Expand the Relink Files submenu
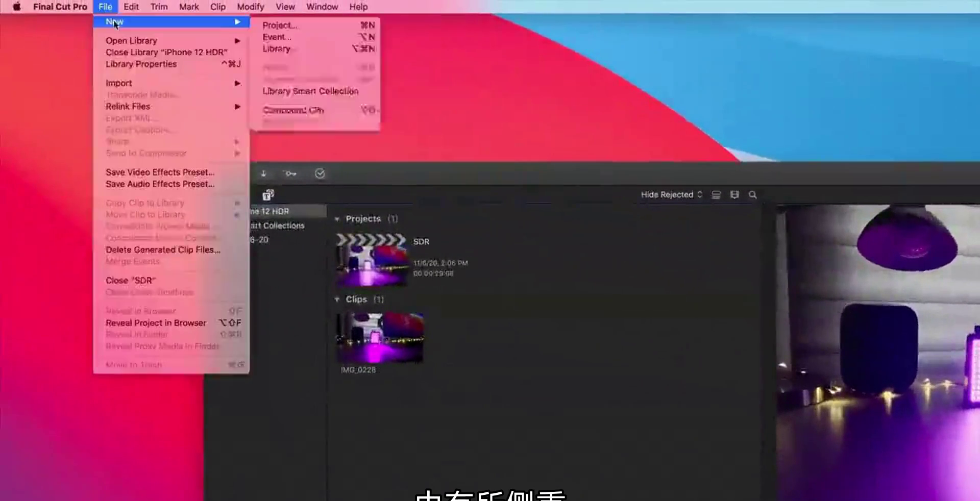 pyautogui.click(x=171, y=106)
